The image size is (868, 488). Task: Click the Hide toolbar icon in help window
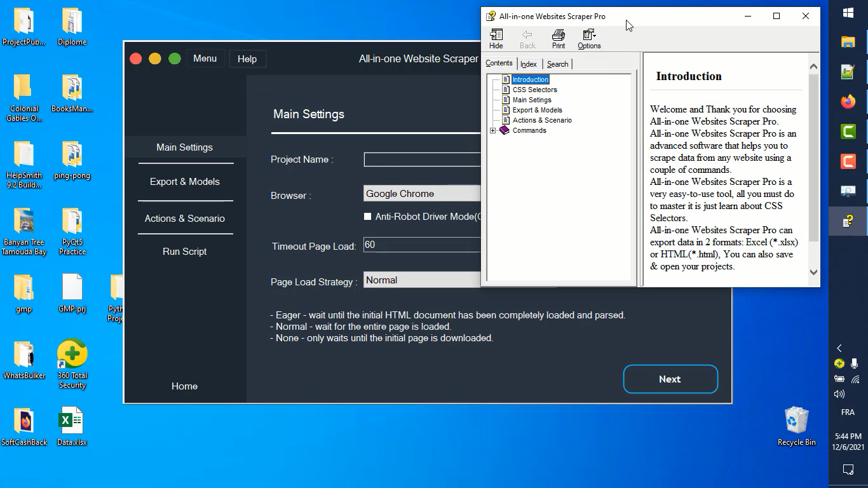pos(496,39)
